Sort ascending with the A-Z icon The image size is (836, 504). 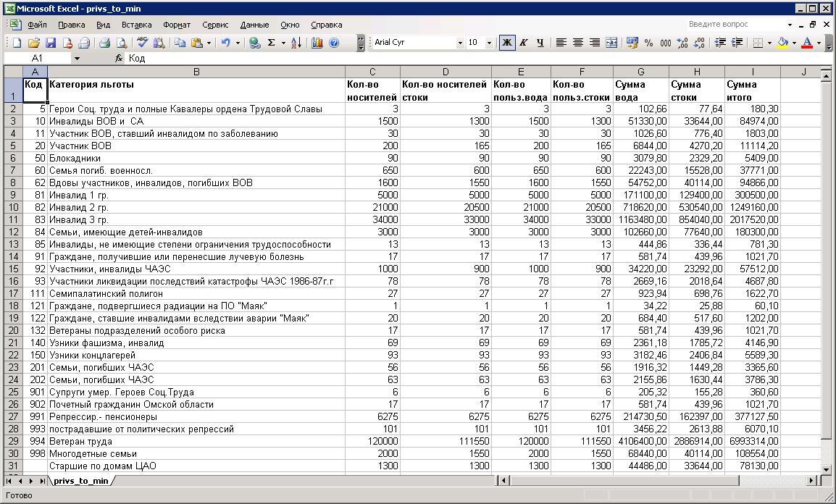[x=296, y=43]
